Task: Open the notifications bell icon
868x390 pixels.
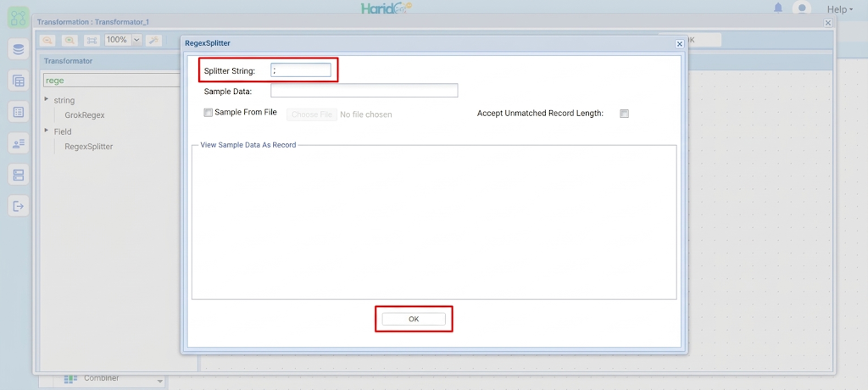Action: coord(778,8)
